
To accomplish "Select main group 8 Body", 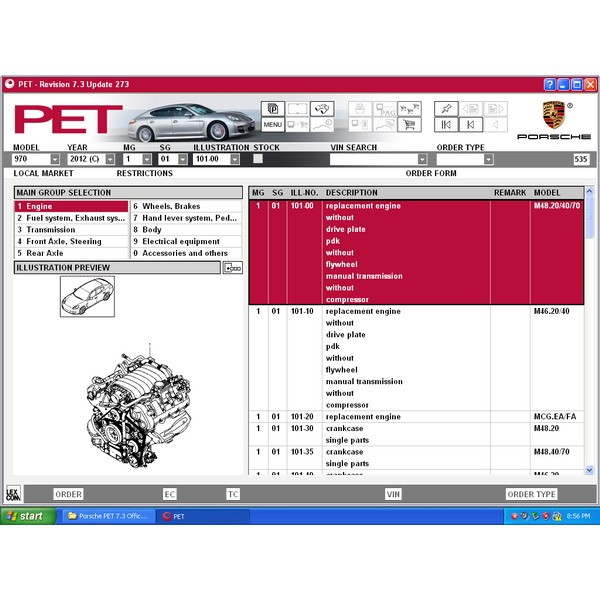I will (186, 230).
